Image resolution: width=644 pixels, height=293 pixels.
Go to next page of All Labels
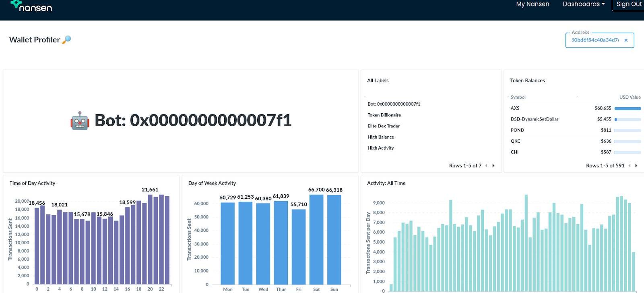(x=493, y=166)
